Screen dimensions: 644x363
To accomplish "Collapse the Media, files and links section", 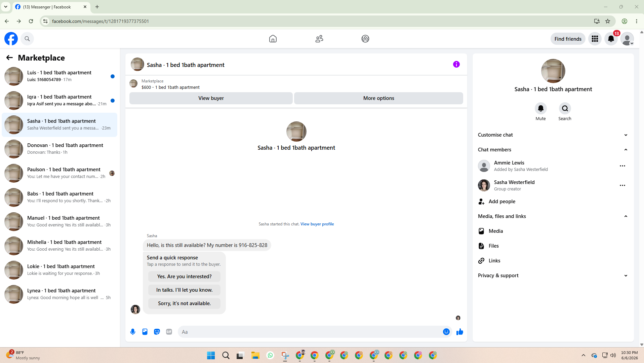I will 553,216.
